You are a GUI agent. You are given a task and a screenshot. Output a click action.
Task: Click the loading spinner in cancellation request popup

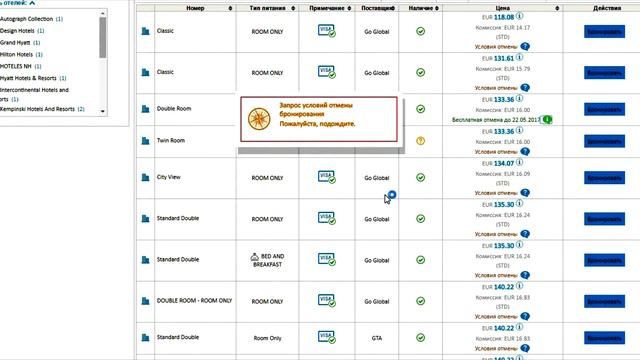click(x=259, y=119)
